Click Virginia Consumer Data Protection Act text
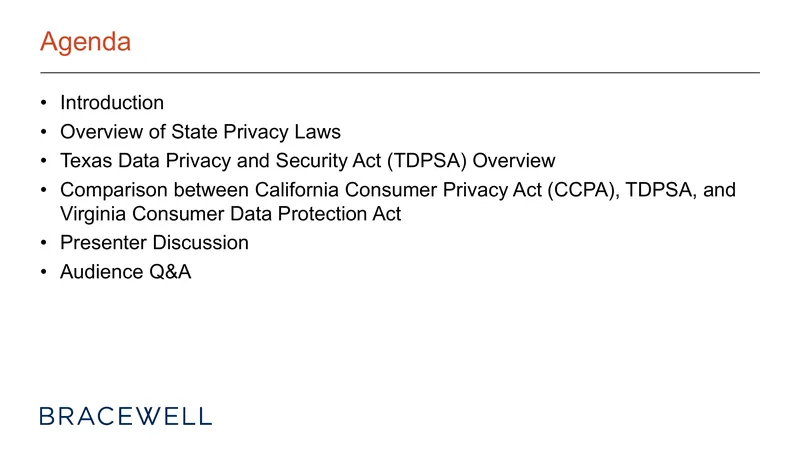800x450 pixels. pos(231,214)
